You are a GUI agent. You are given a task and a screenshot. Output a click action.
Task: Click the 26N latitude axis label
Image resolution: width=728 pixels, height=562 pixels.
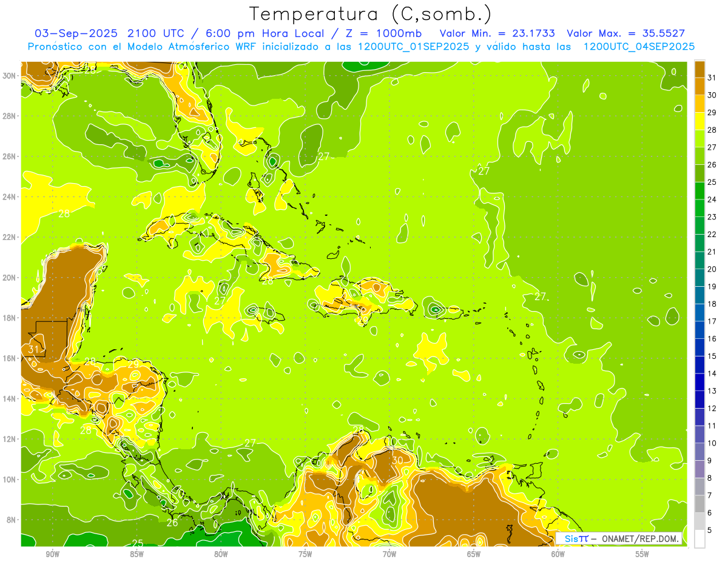(x=9, y=156)
